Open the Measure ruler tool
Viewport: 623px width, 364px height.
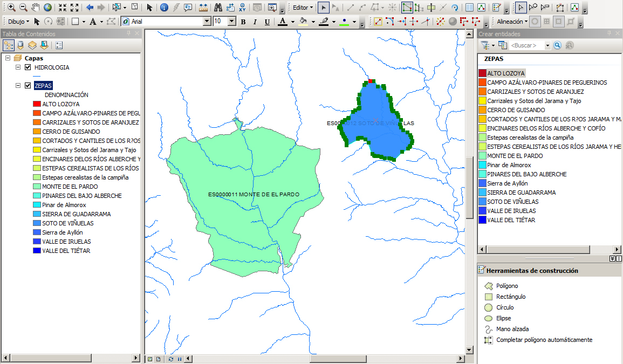tap(203, 8)
